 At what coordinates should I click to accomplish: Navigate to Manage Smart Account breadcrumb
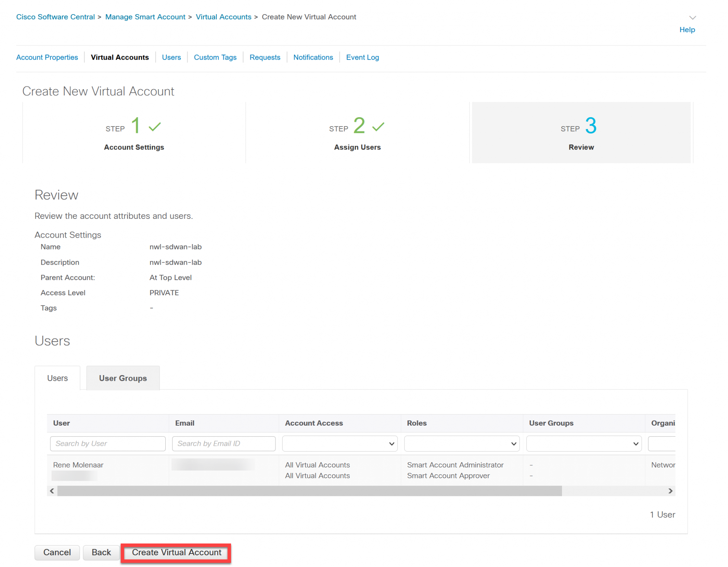pyautogui.click(x=145, y=17)
